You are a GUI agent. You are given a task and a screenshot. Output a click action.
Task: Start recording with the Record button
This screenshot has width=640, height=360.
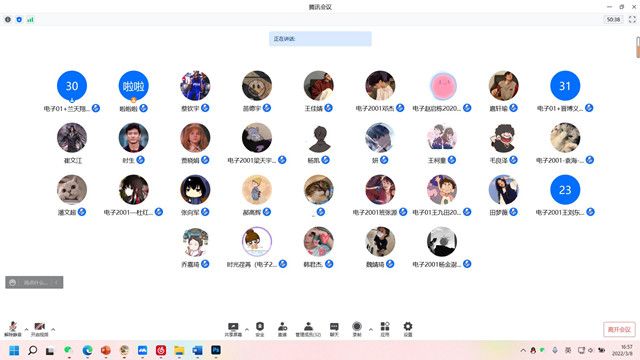[357, 329]
